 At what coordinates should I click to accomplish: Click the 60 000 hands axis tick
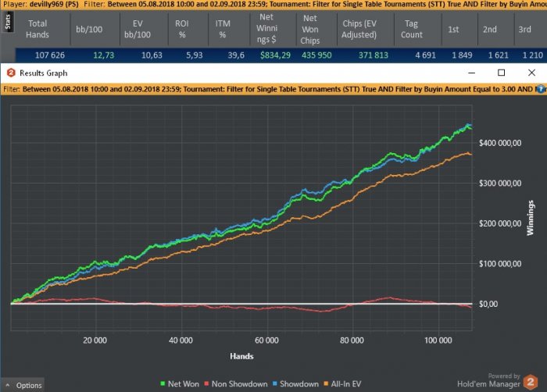267,340
